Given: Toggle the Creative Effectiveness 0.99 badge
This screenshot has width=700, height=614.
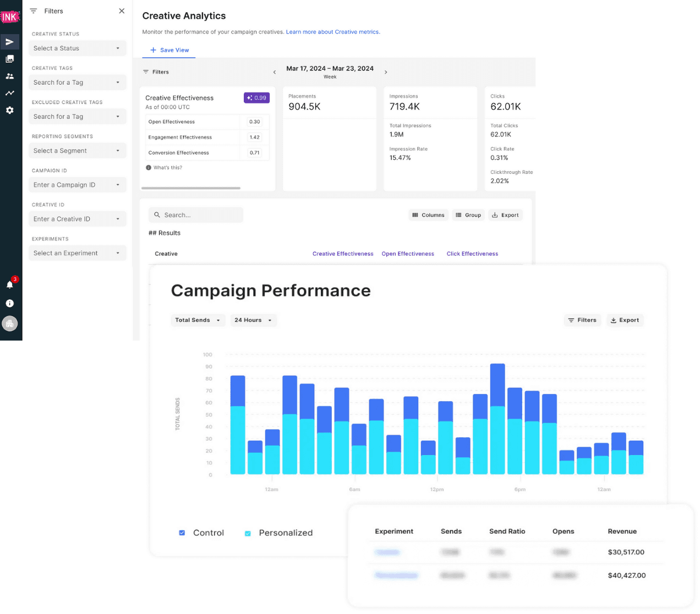Looking at the screenshot, I should (x=256, y=97).
